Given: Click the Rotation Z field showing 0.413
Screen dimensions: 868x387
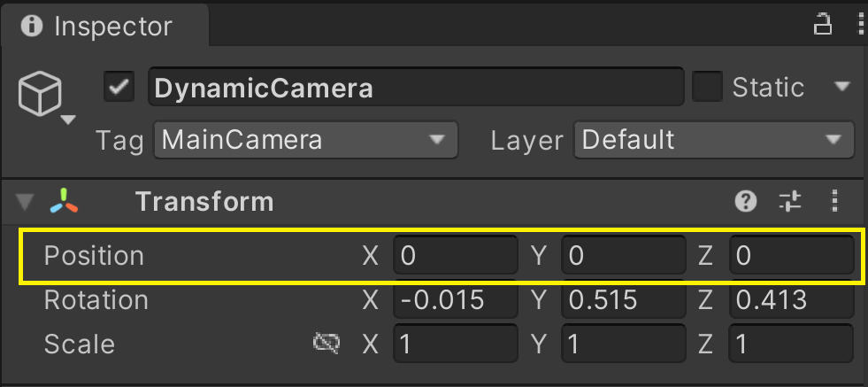Looking at the screenshot, I should [791, 300].
